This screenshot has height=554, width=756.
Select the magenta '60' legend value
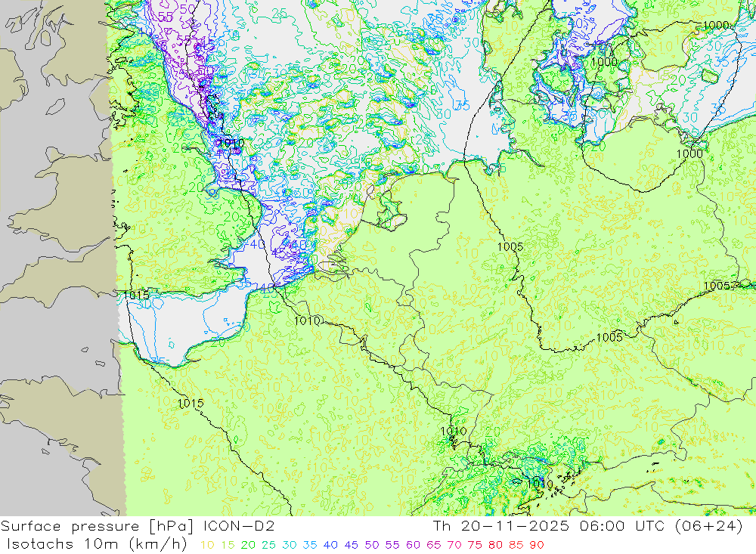click(x=413, y=545)
